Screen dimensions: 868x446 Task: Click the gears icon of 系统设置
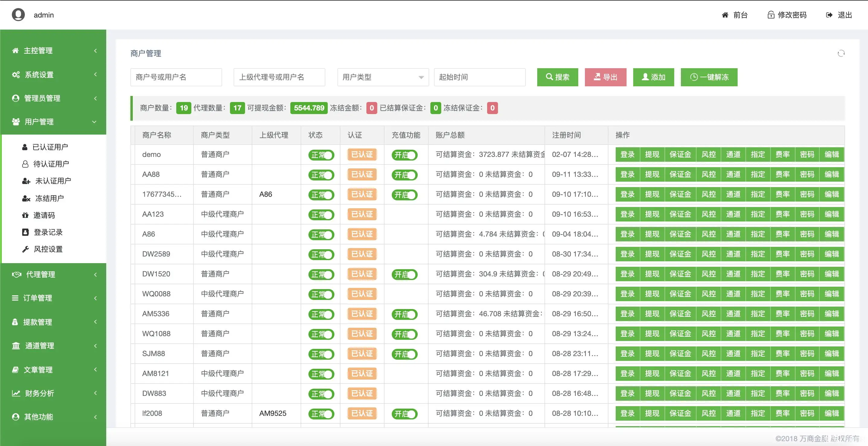[16, 75]
